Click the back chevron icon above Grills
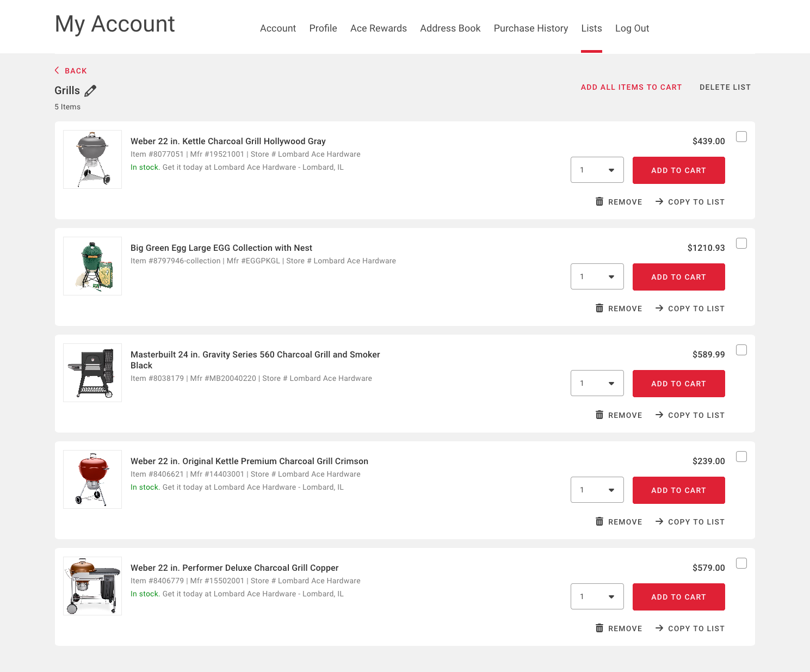Screen dimensions: 810x672 (57, 70)
